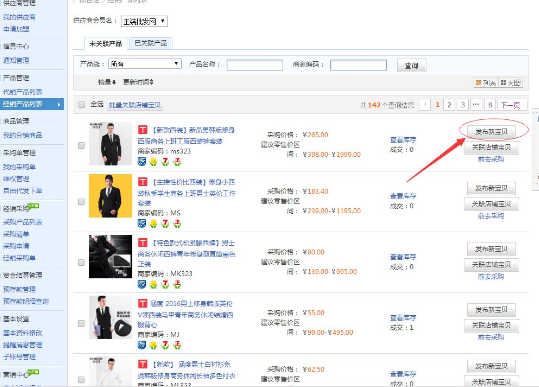The image size is (539, 387).
Task: Check the box for the MJ vest product
Action: coord(81,323)
